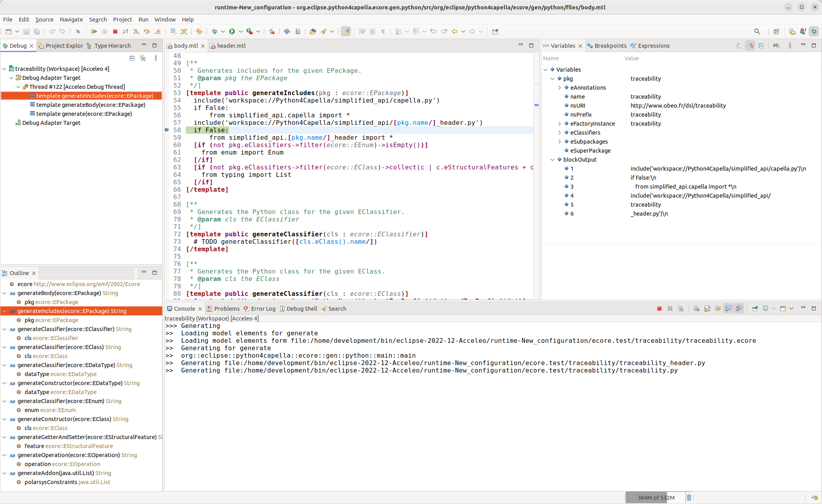The image size is (822, 504).
Task: Click the heap status indicator showing 364M of 532M
Action: (x=656, y=497)
